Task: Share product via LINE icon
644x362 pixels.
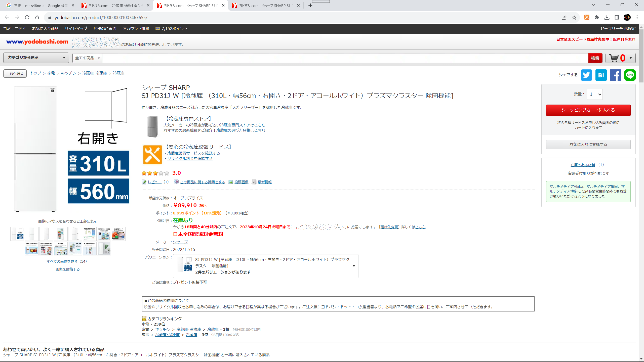Action: pos(630,75)
